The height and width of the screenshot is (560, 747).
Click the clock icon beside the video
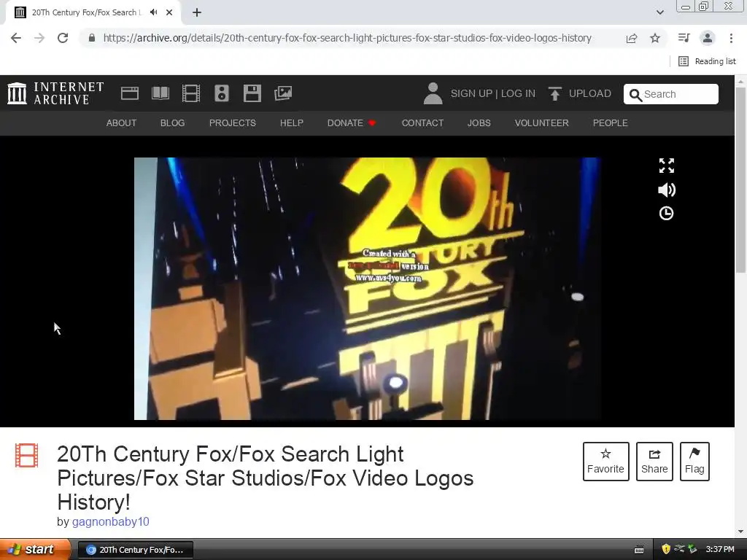click(667, 214)
